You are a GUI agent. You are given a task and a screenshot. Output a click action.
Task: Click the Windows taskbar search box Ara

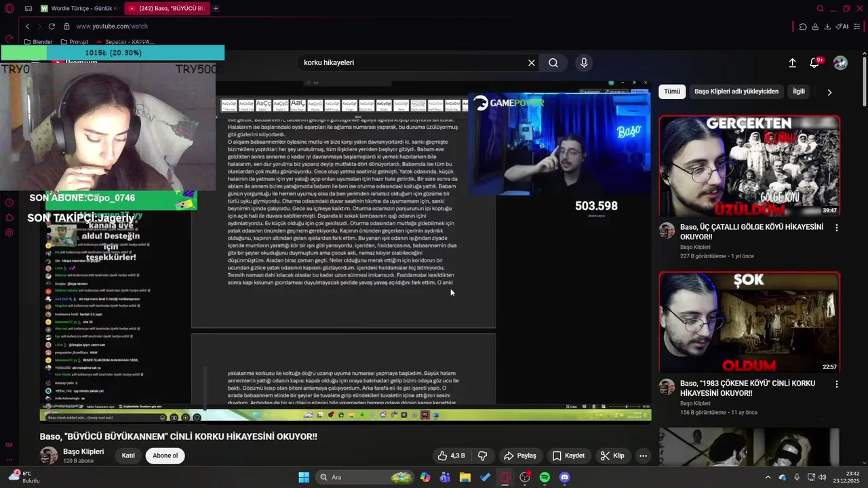click(366, 477)
